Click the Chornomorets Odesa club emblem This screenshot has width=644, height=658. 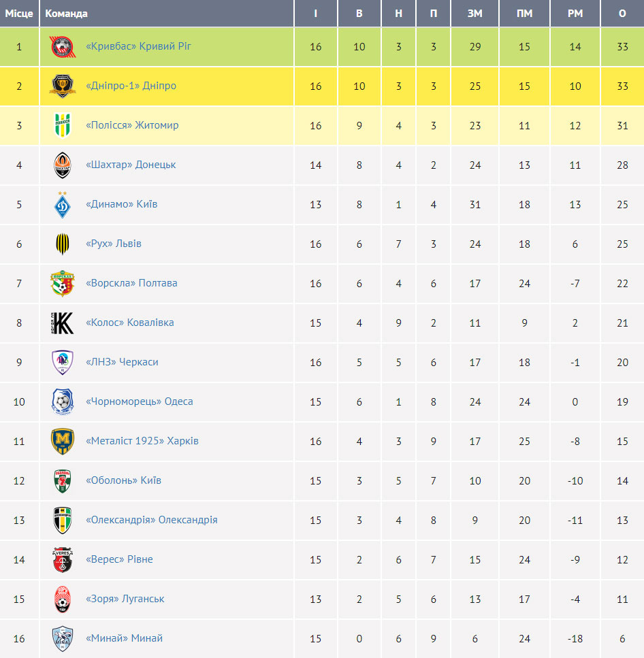63,401
